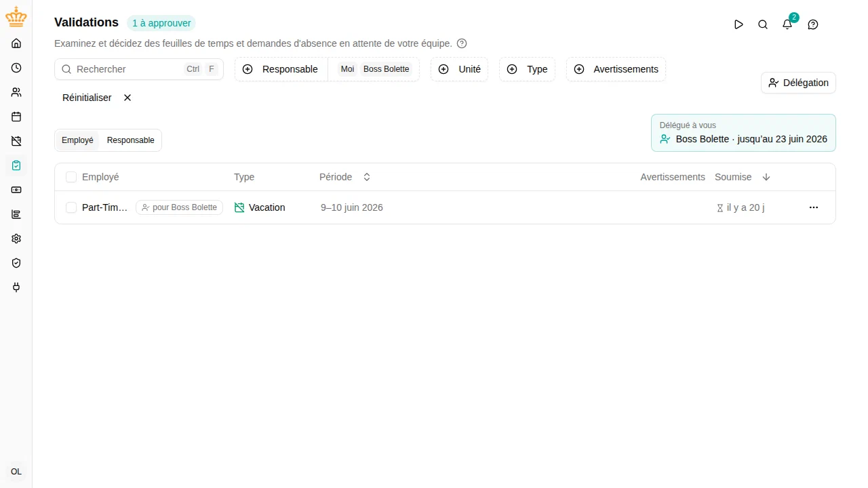
Task: Focus the Rechercher search field
Action: tap(139, 69)
